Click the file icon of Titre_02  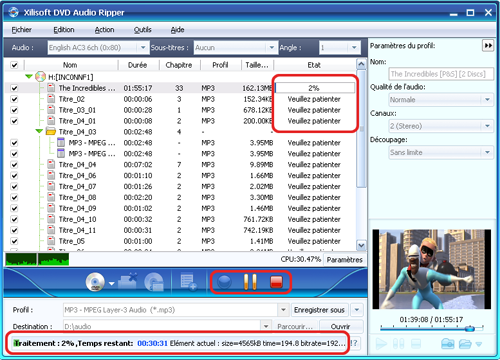point(51,99)
